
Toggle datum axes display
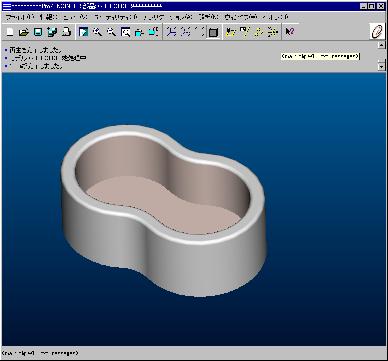click(x=245, y=32)
